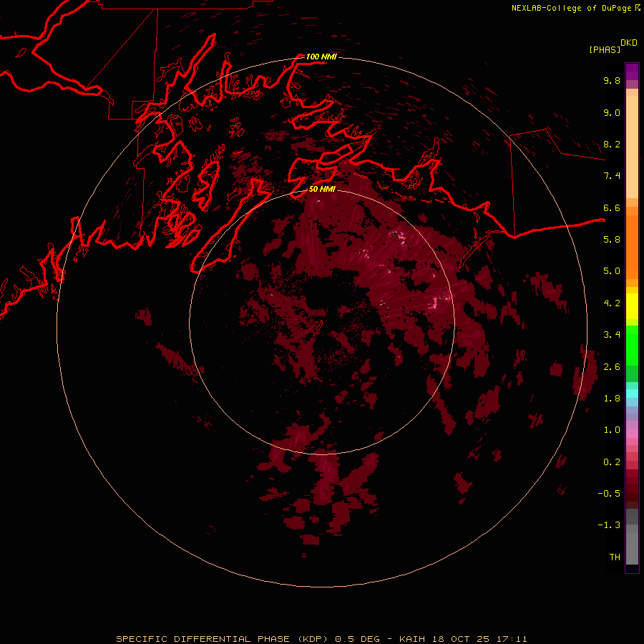Click the 18 OCT 25 17:11 timestamp
The width and height of the screenshot is (644, 644).
(x=479, y=639)
